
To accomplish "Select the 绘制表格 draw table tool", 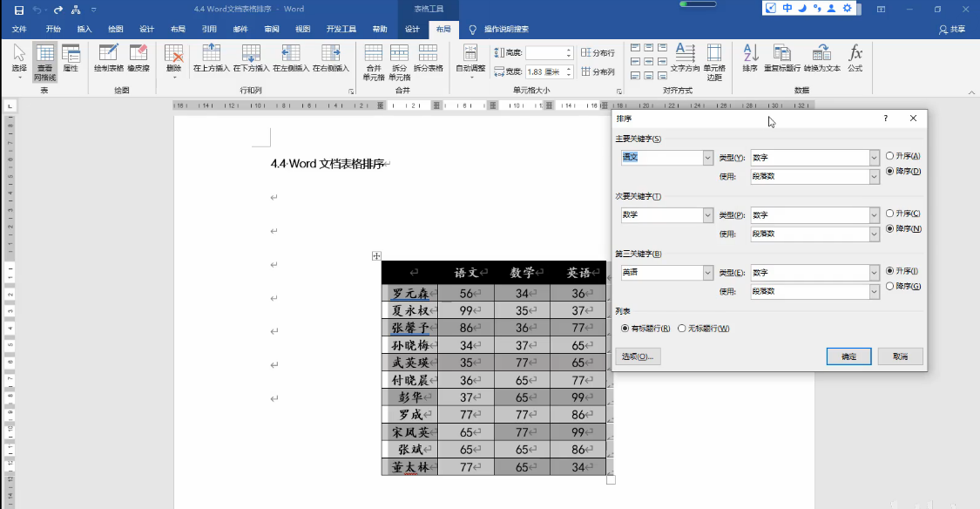I will pos(109,58).
